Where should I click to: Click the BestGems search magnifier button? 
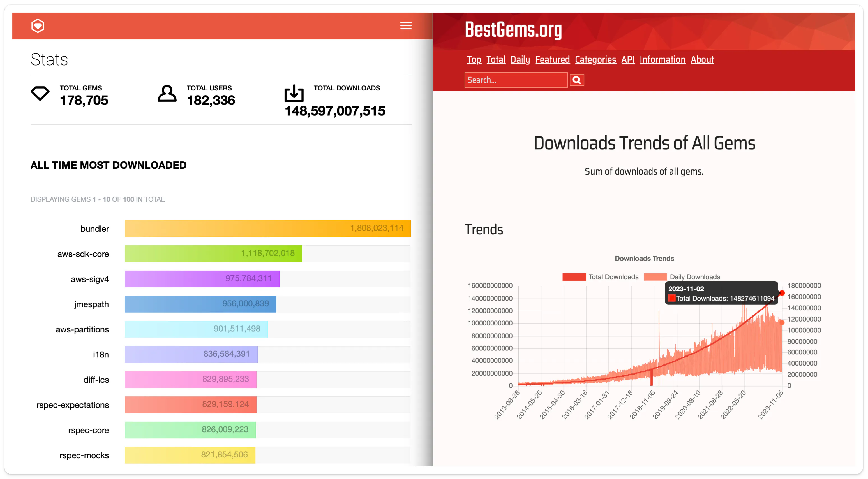tap(576, 80)
